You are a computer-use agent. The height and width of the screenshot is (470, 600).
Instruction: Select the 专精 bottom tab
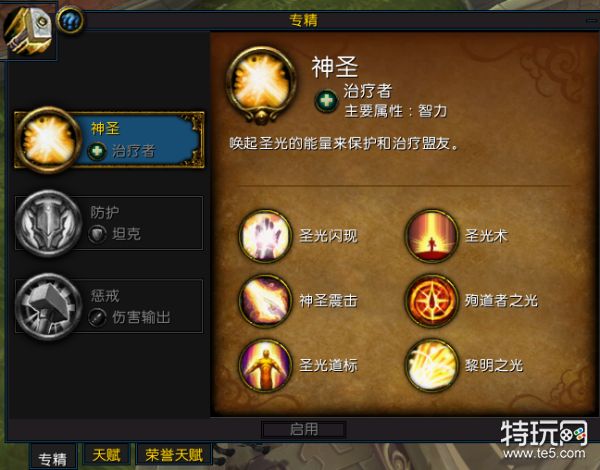53,458
